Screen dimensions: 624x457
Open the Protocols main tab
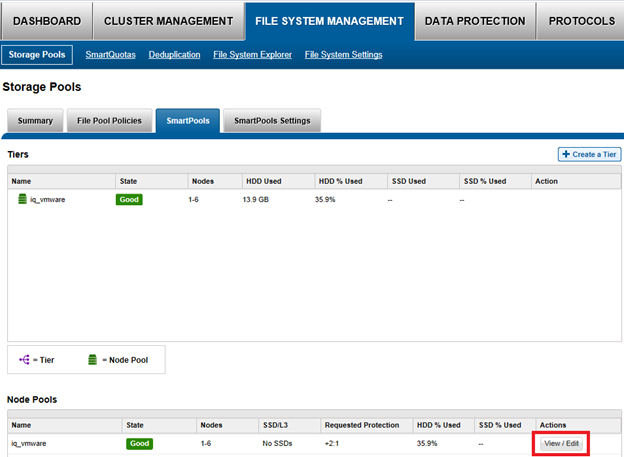click(x=581, y=20)
